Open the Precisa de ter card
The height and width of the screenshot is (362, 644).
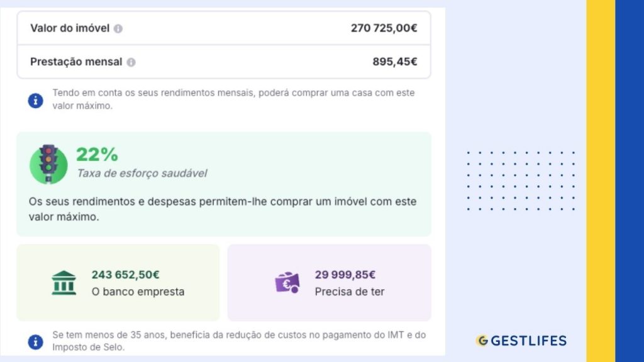330,282
